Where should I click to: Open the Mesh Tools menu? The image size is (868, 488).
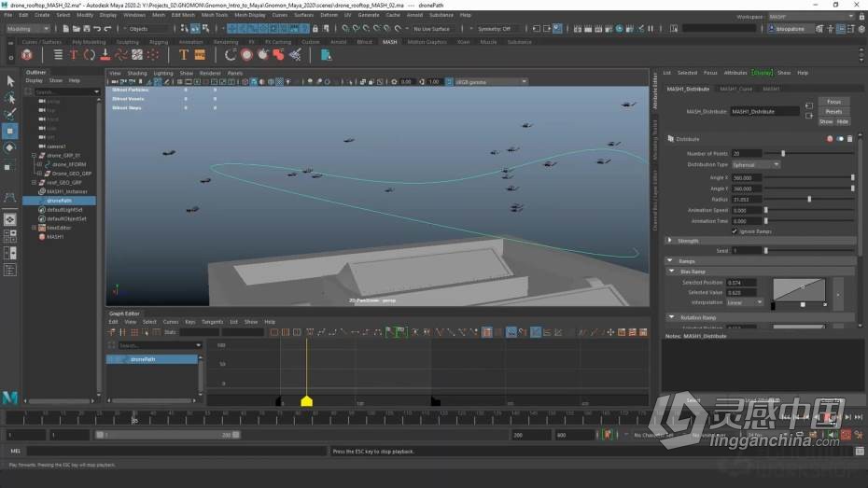215,15
